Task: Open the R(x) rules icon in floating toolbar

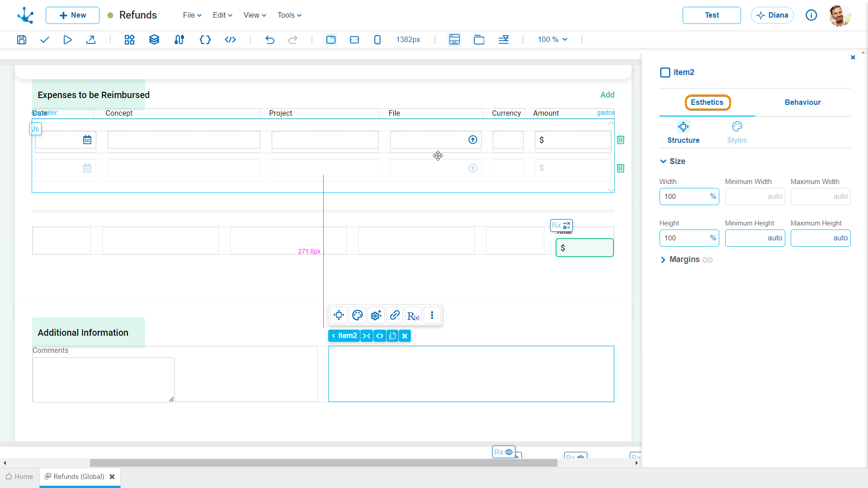Action: point(413,315)
